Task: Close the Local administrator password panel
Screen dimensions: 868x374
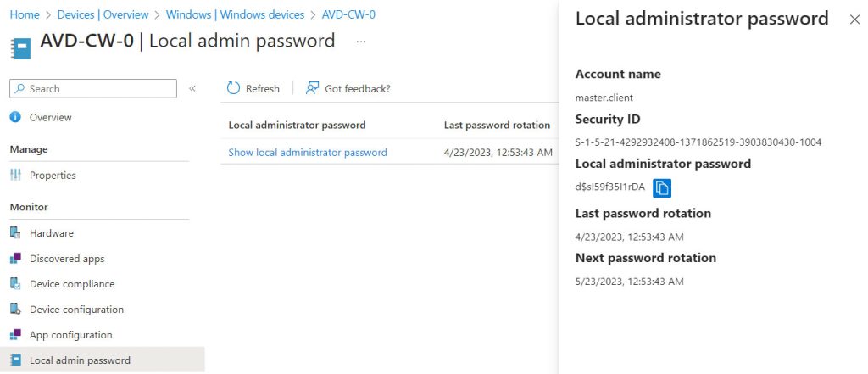Action: point(854,20)
